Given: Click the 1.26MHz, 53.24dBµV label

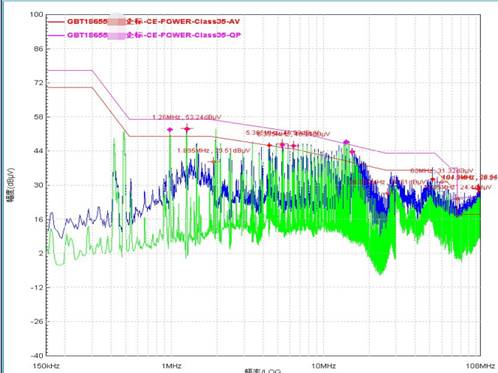Looking at the screenshot, I should tap(187, 117).
